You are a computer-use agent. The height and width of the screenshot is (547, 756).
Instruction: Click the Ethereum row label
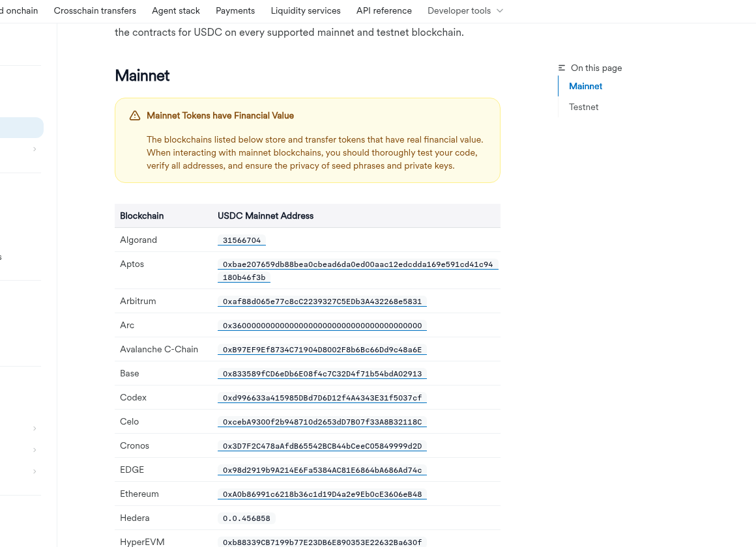click(139, 494)
